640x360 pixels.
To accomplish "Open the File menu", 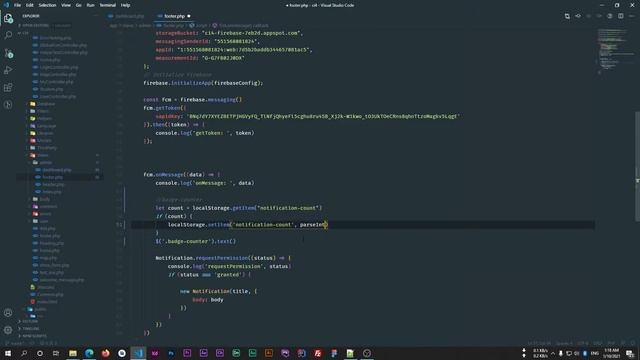I will point(17,5).
